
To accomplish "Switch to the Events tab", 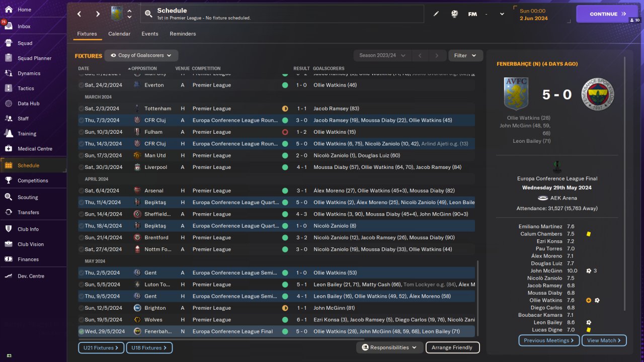I will pos(150,34).
